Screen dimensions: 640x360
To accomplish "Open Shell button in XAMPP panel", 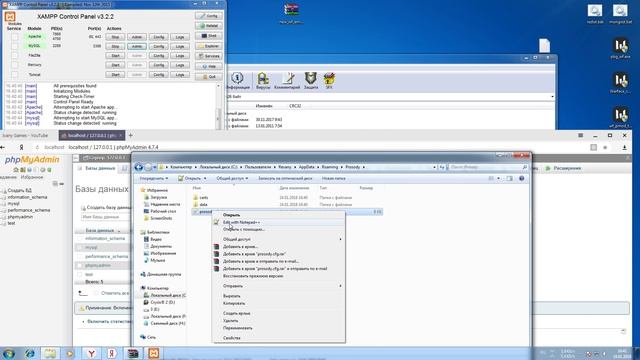I will [209, 36].
